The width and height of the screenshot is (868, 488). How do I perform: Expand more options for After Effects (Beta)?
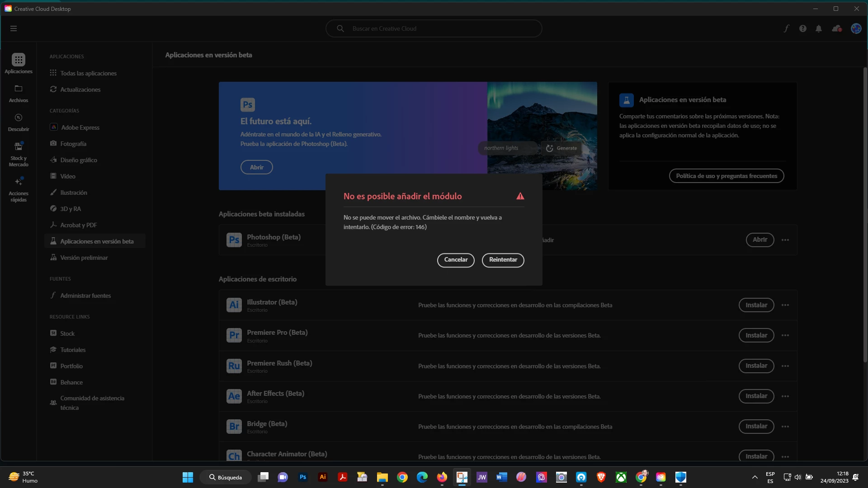click(785, 396)
